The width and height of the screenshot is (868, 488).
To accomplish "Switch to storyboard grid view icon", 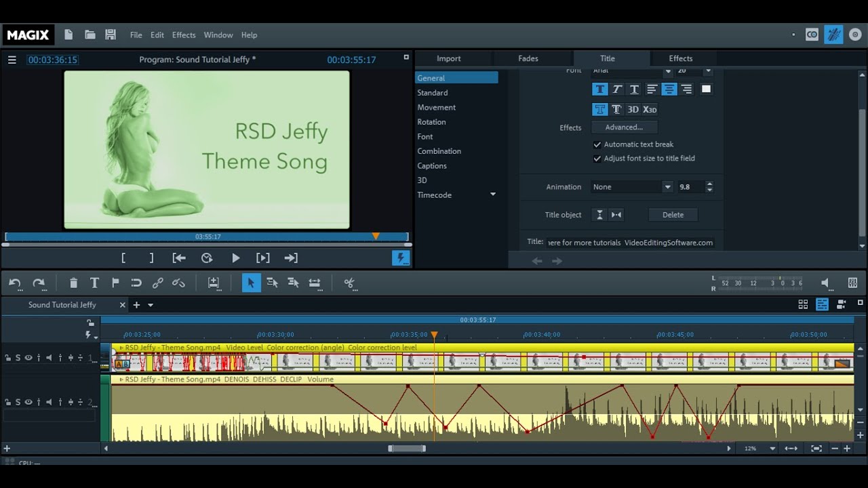I will [803, 304].
